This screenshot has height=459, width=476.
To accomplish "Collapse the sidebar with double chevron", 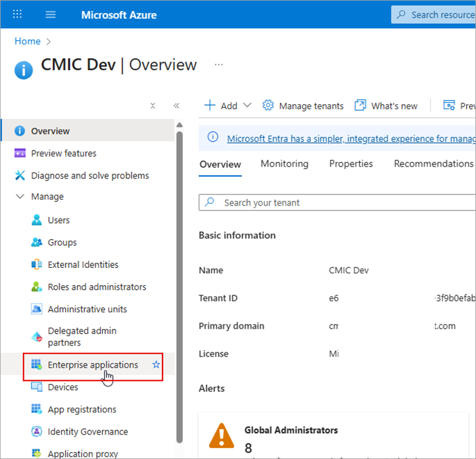I will 176,106.
